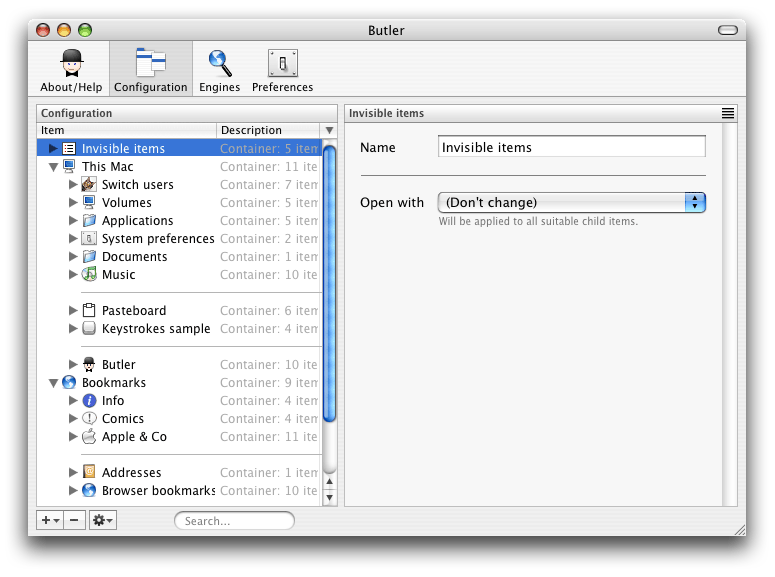Open the gear action menu
The height and width of the screenshot is (577, 775).
point(102,521)
